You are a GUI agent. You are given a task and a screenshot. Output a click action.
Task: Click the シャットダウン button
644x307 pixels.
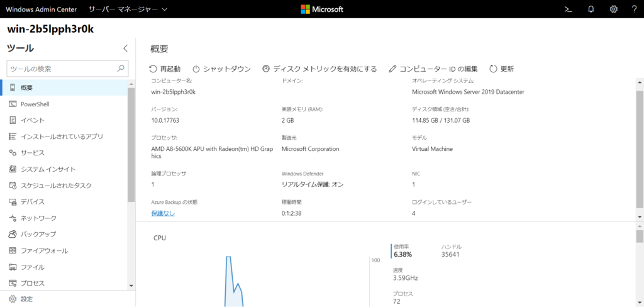click(x=222, y=69)
